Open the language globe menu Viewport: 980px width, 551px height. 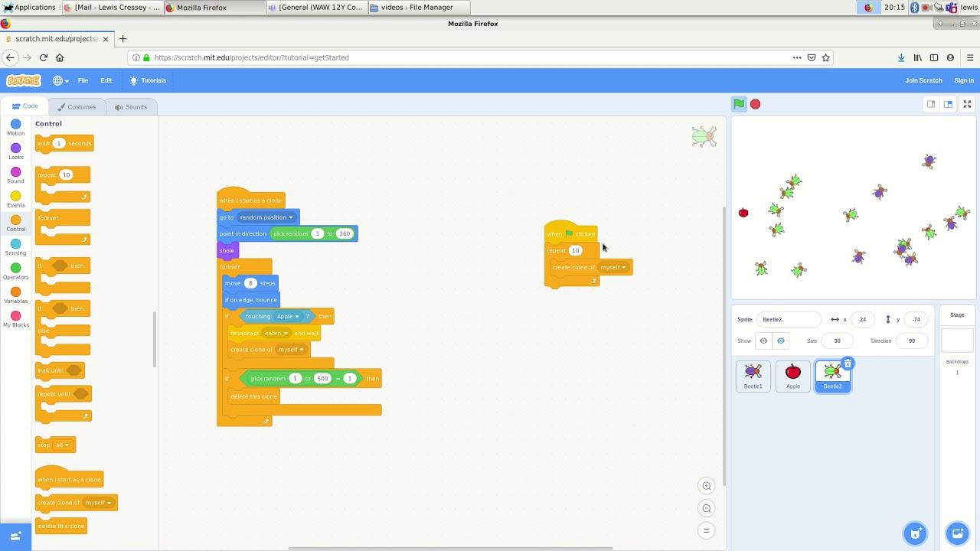tap(60, 80)
